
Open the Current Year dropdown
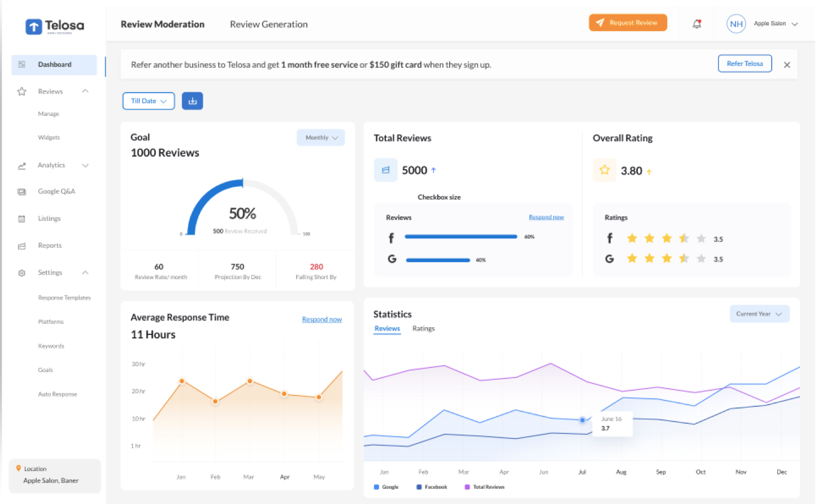[759, 314]
